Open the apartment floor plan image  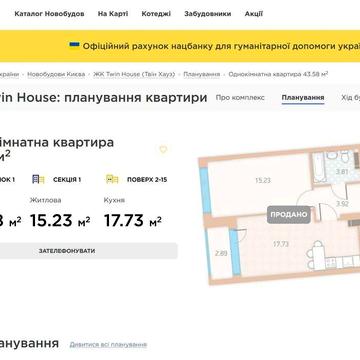279,215
